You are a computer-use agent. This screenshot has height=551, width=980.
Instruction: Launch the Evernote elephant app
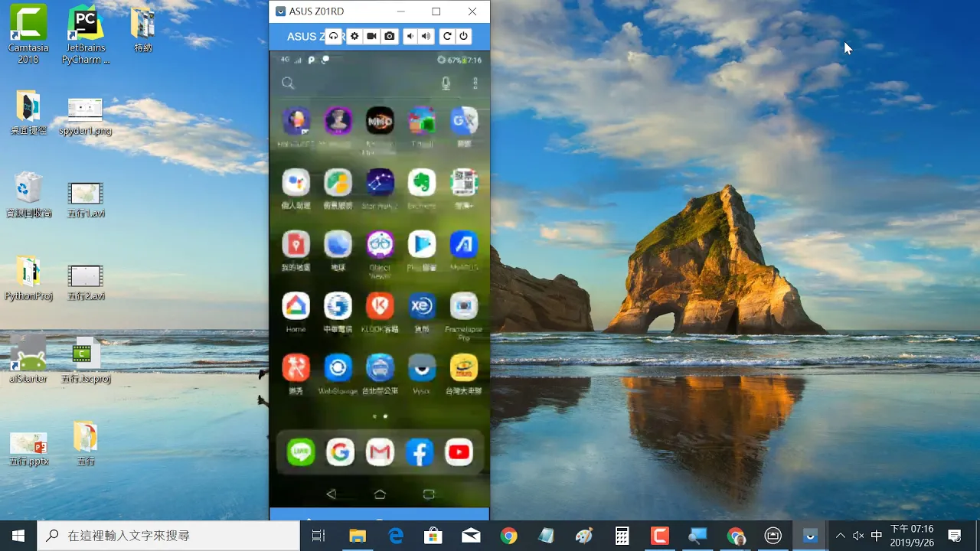pyautogui.click(x=421, y=183)
